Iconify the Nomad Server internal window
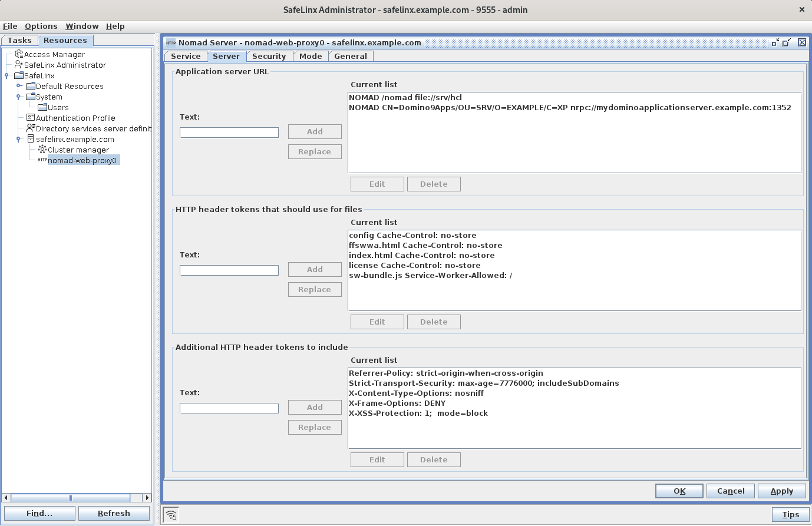Image resolution: width=812 pixels, height=526 pixels. [x=775, y=42]
